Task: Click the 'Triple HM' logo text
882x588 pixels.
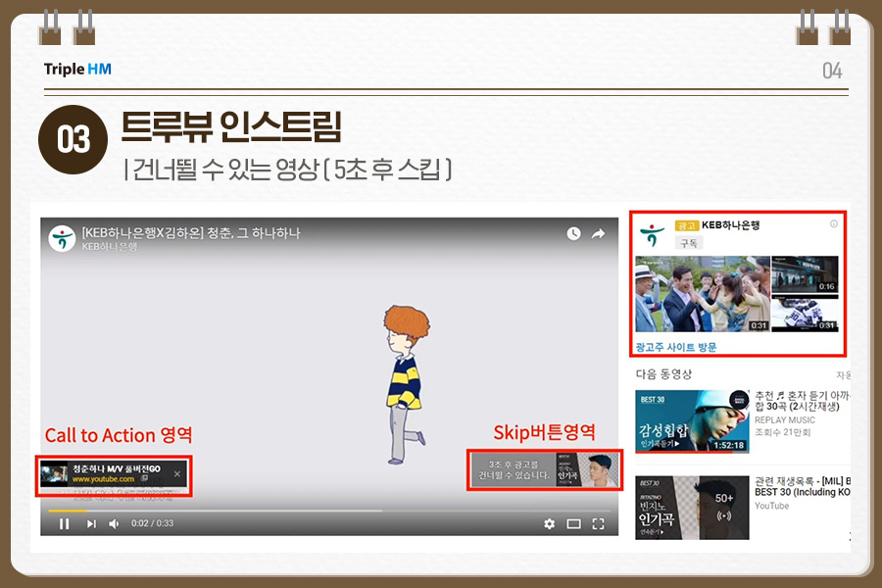Action: coord(77,70)
